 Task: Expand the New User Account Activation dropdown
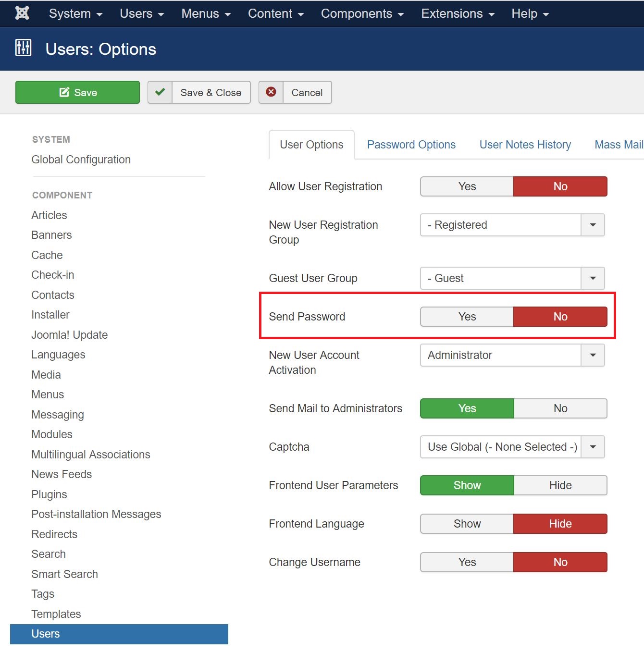click(593, 355)
